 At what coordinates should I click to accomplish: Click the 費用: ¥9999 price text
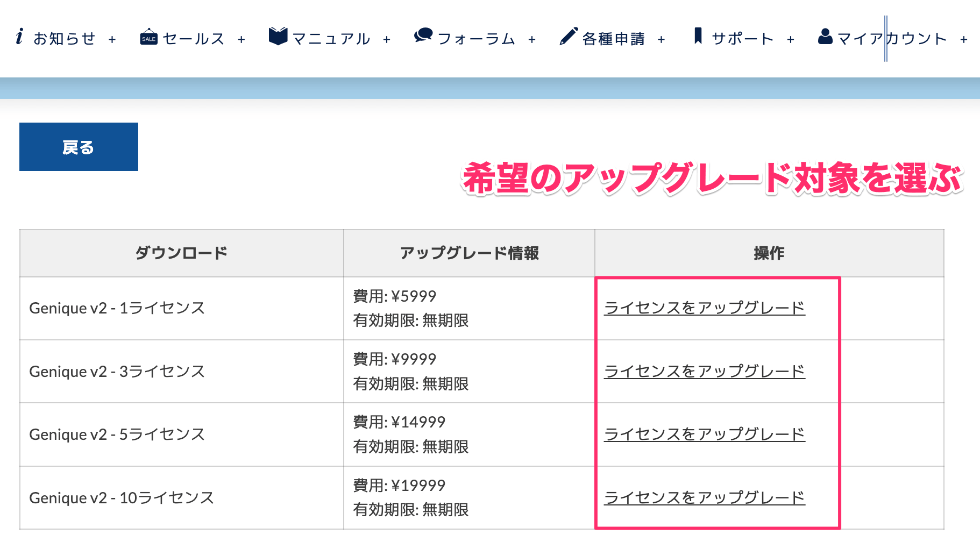point(394,359)
